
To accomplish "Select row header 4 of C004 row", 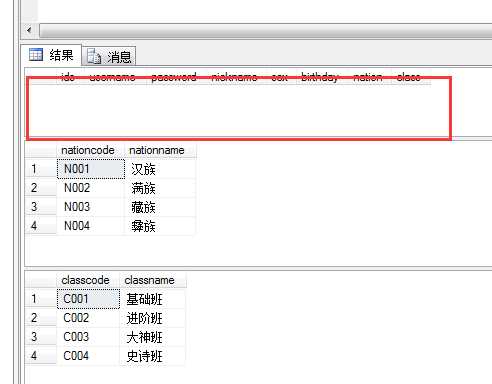I will point(41,356).
